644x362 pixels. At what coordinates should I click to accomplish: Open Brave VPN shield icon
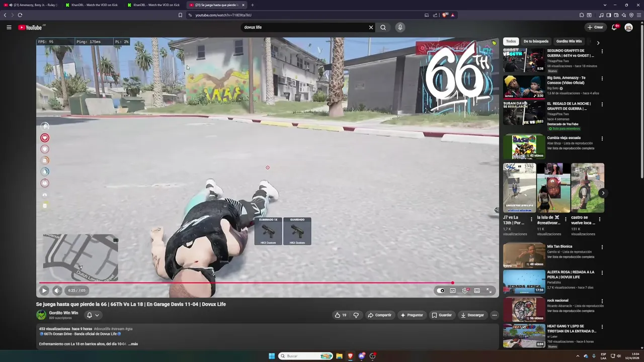pos(631,15)
